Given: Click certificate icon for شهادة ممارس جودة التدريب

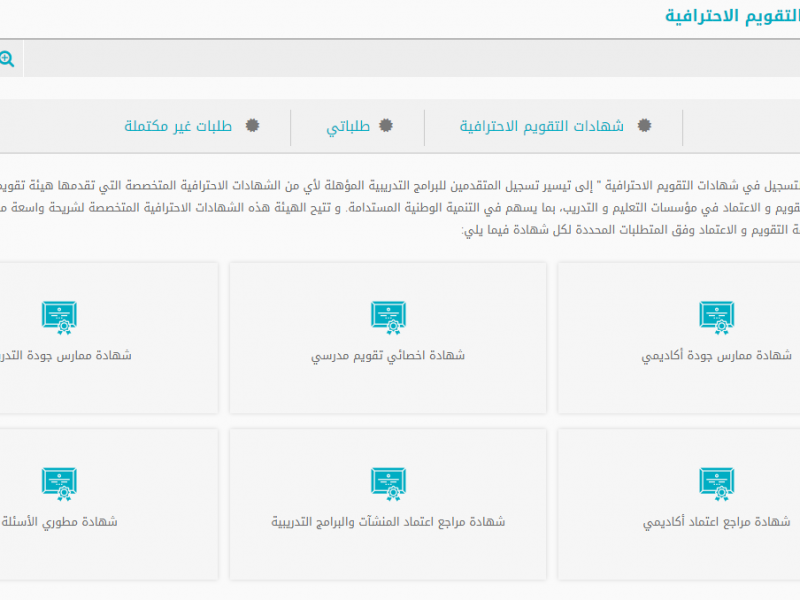Looking at the screenshot, I should pos(59,318).
